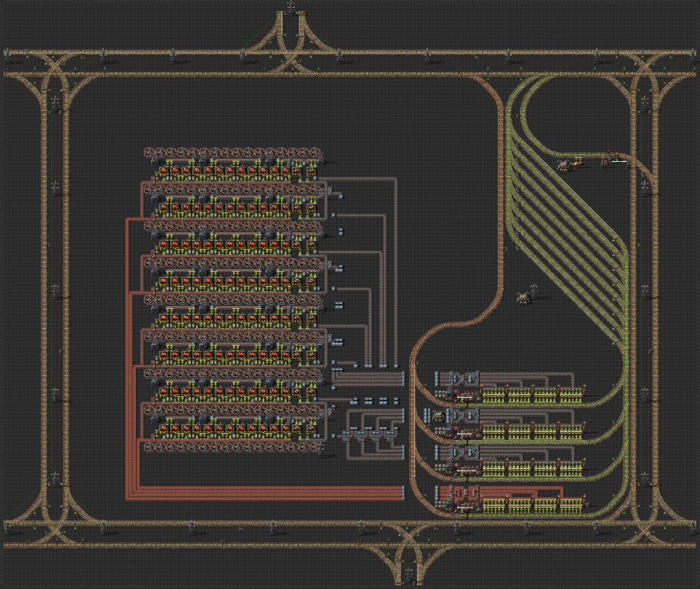Click the unloading inserters of the third station
This screenshot has height=589, width=700.
tap(533, 469)
